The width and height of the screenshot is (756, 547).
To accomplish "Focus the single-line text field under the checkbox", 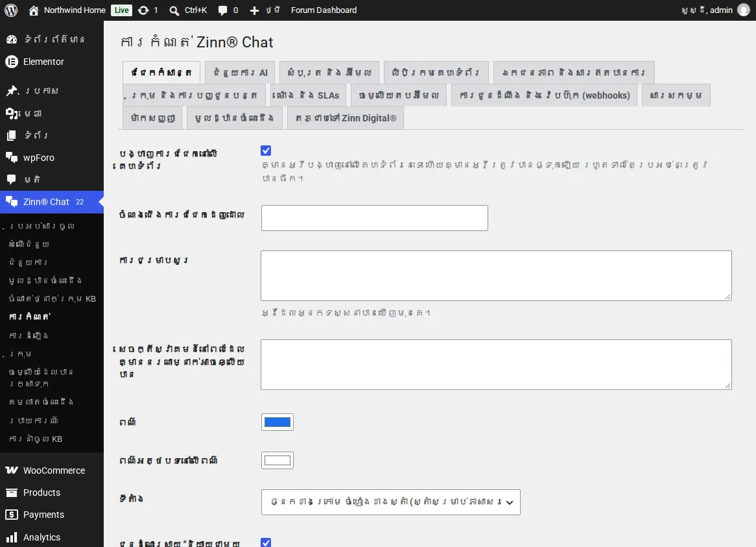I will tap(375, 218).
